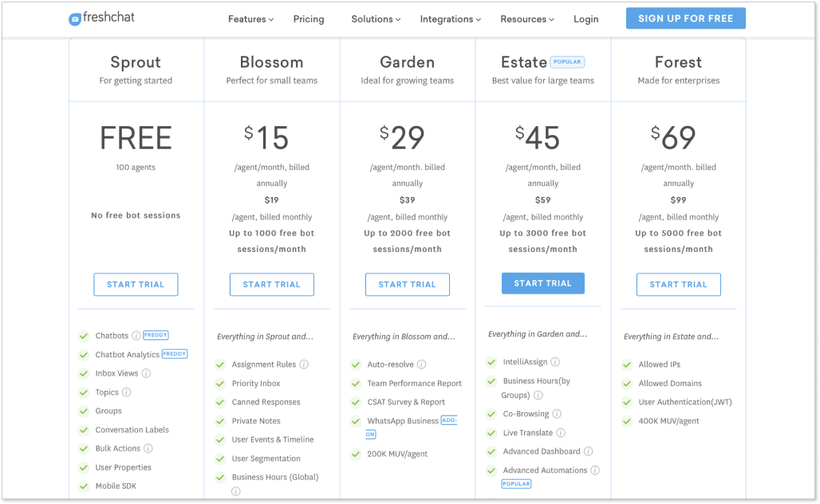
Task: Click SIGN UP FOR FREE button
Action: pos(686,18)
